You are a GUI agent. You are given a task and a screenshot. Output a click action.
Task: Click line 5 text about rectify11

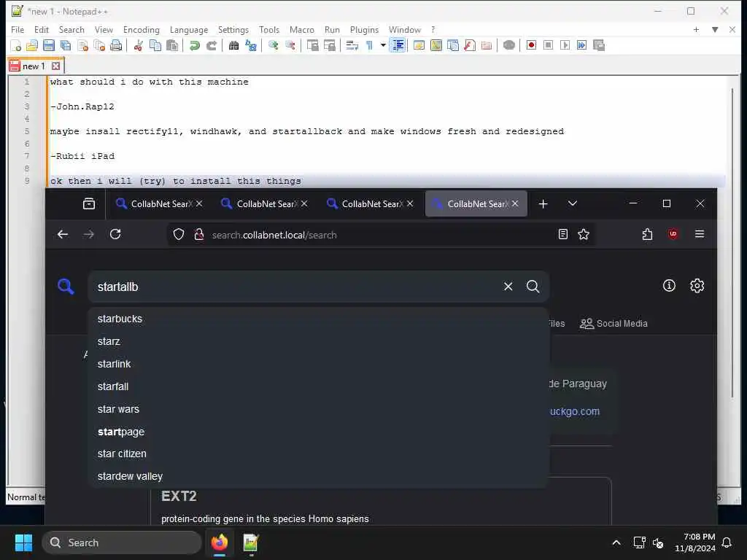[x=306, y=131]
